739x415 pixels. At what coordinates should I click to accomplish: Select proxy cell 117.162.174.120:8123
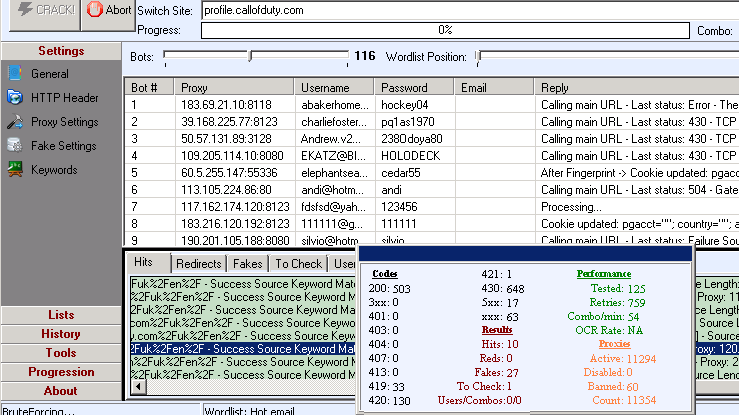pos(235,207)
